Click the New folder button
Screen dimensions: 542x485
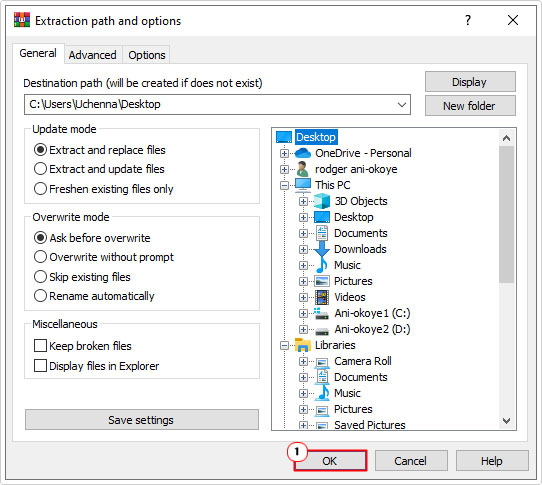click(x=470, y=105)
